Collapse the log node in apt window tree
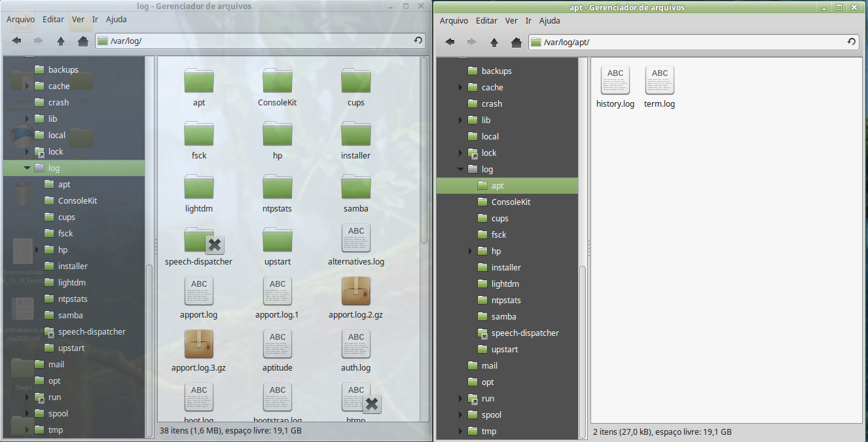The height and width of the screenshot is (442, 868). (x=460, y=169)
